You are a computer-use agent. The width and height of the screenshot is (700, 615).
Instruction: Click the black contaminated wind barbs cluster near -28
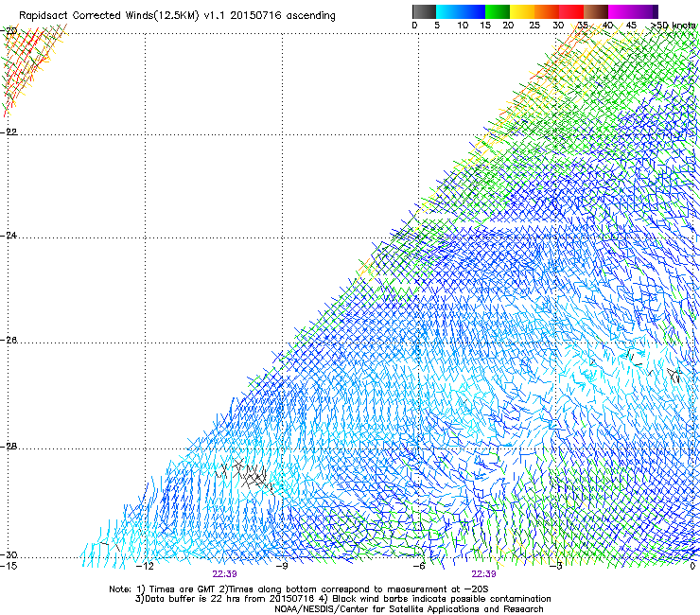245,475
